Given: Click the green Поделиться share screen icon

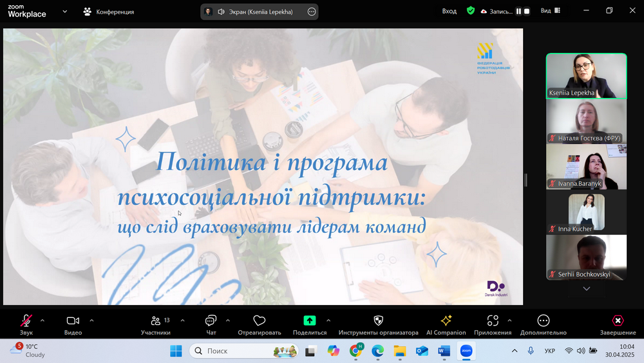Looking at the screenshot, I should click(309, 320).
